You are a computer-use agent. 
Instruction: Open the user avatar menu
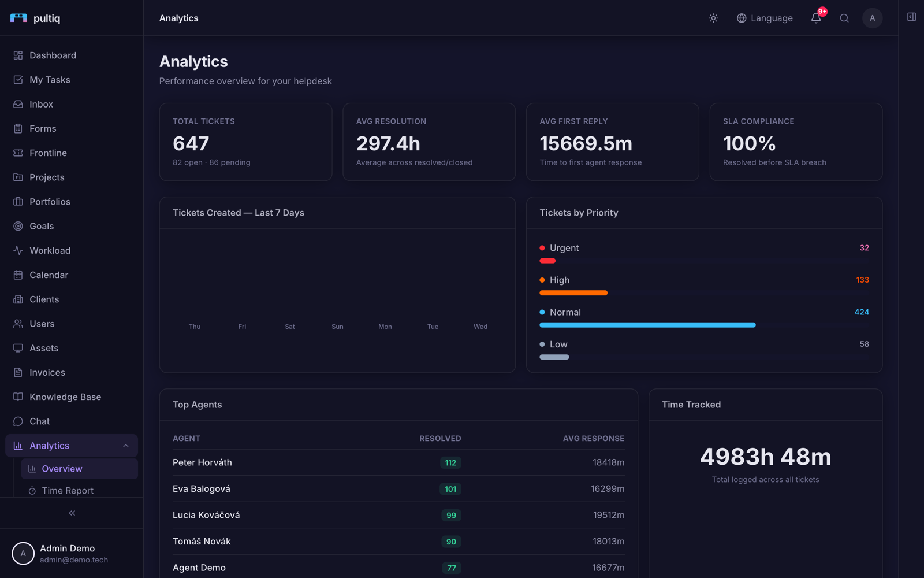[872, 18]
